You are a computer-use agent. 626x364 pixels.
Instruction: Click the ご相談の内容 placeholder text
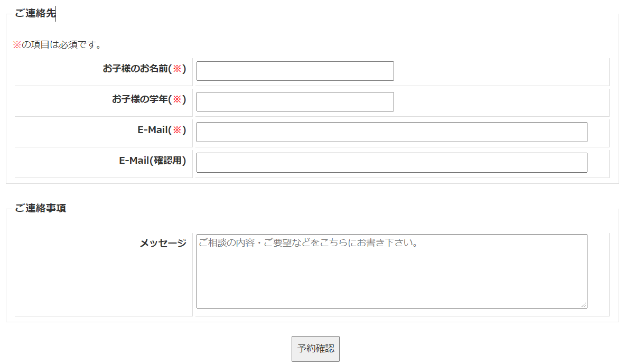pos(309,243)
